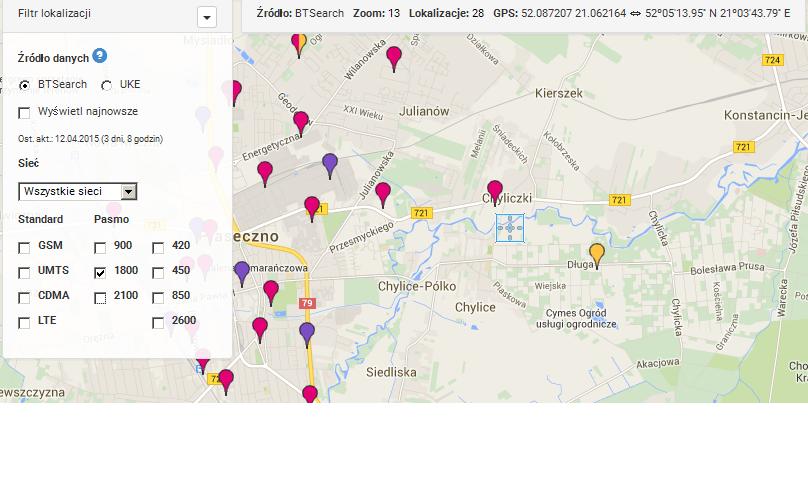Click the red 79 road shield
The height and width of the screenshot is (480, 808).
[x=307, y=303]
